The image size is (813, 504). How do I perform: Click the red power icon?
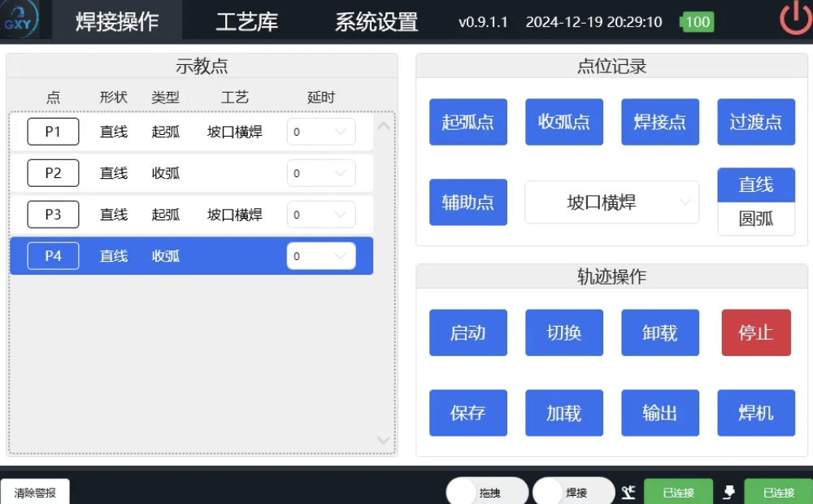794,20
